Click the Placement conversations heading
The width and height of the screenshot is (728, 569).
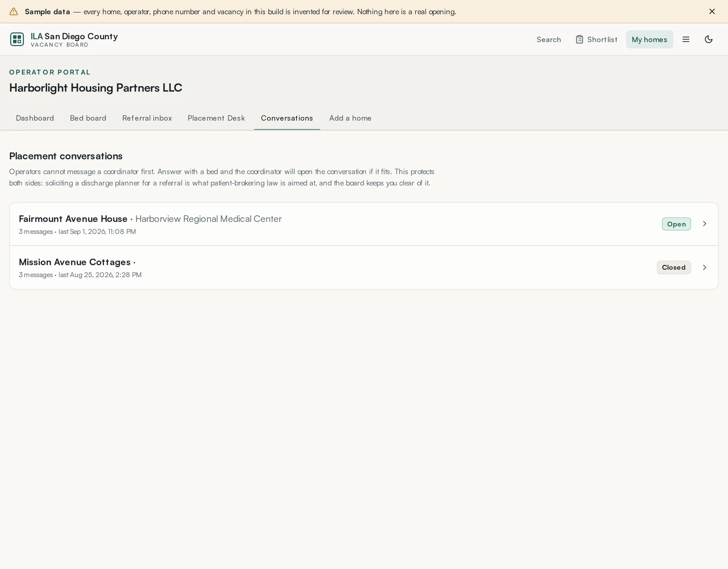[66, 156]
